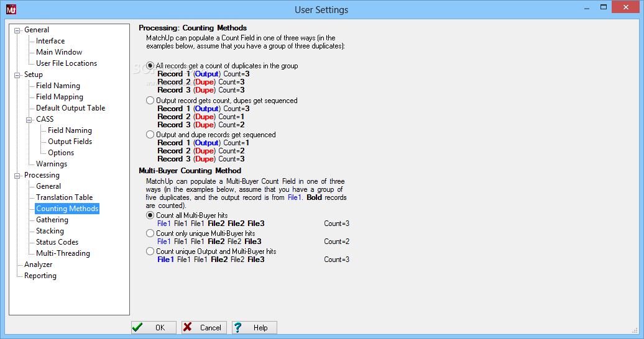Click the 'Multi-Buyer Counting Method' heading
The image size is (644, 339).
pos(190,170)
